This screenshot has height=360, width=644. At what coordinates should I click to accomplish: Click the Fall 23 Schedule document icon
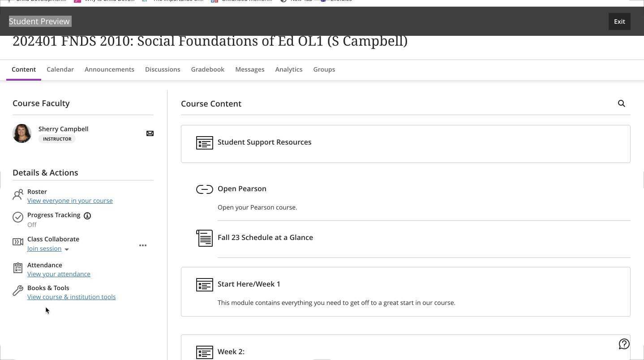(204, 238)
